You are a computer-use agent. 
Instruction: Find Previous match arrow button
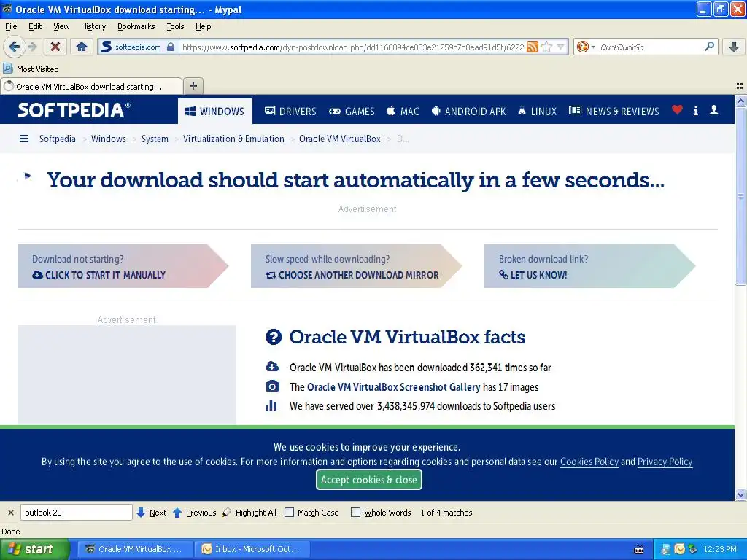point(194,513)
